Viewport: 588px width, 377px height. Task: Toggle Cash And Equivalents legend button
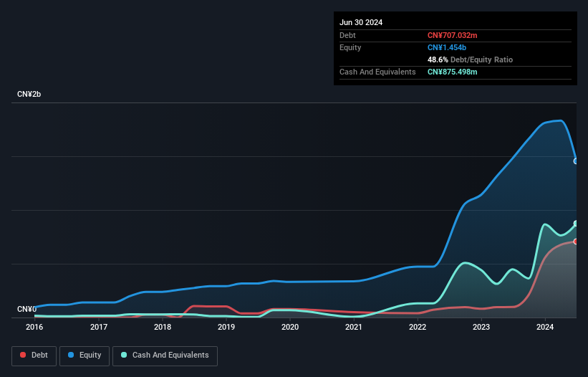pos(165,355)
